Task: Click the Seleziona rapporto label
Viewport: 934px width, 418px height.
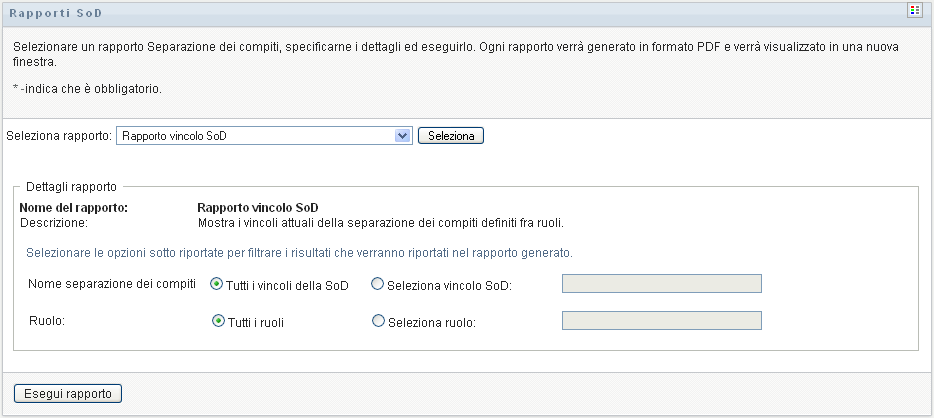Action: click(59, 135)
